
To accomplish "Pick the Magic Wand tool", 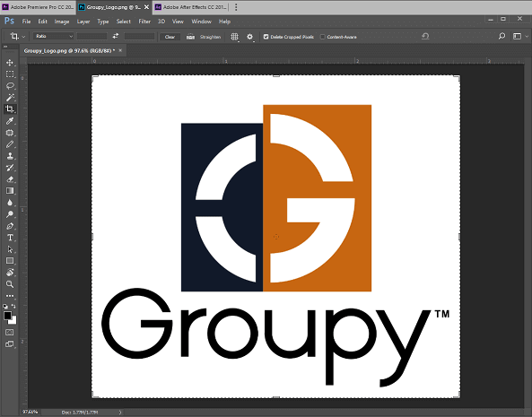I will (10, 98).
